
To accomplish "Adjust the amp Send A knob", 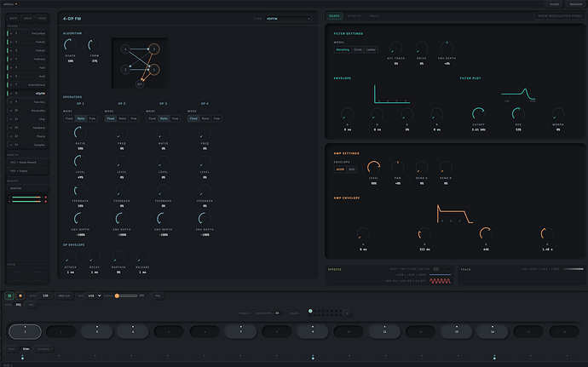I will click(x=422, y=168).
